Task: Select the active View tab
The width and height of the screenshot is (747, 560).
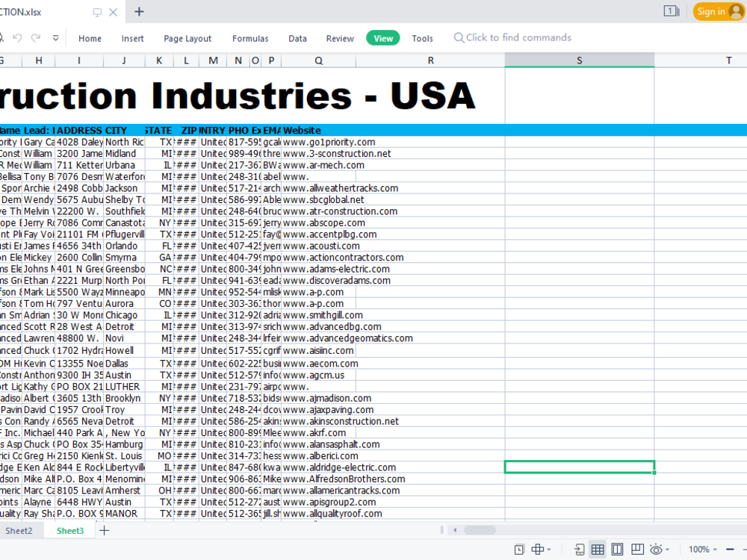Action: 383,39
